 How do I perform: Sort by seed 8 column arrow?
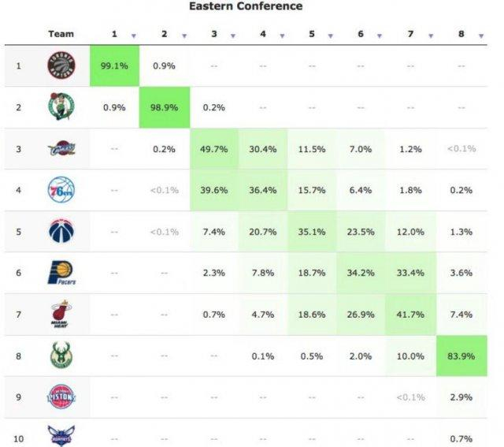click(480, 35)
